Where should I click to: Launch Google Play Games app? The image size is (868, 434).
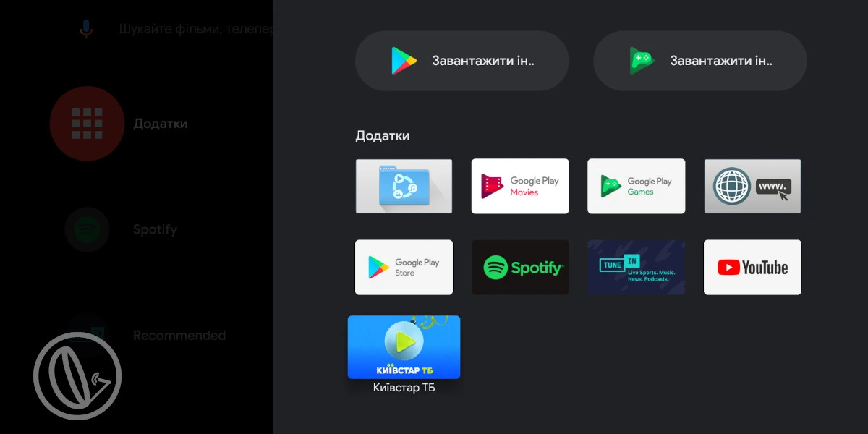[x=637, y=186]
